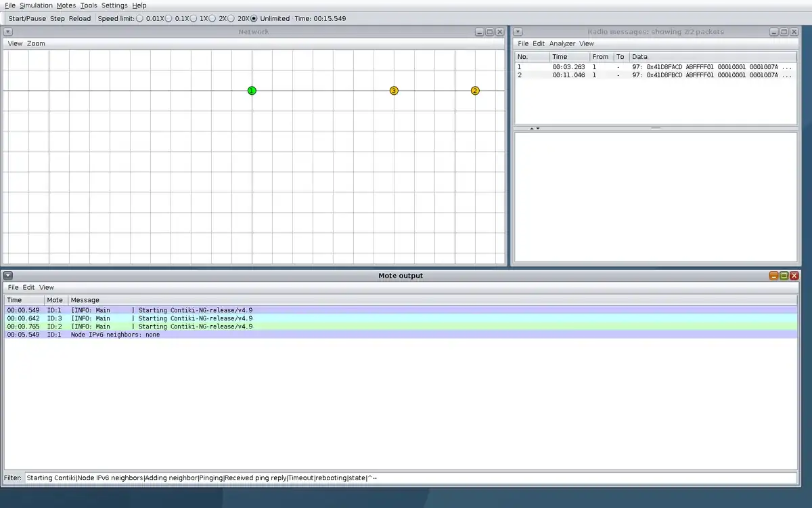The width and height of the screenshot is (812, 508).
Task: Open the File menu in main menu bar
Action: point(10,5)
